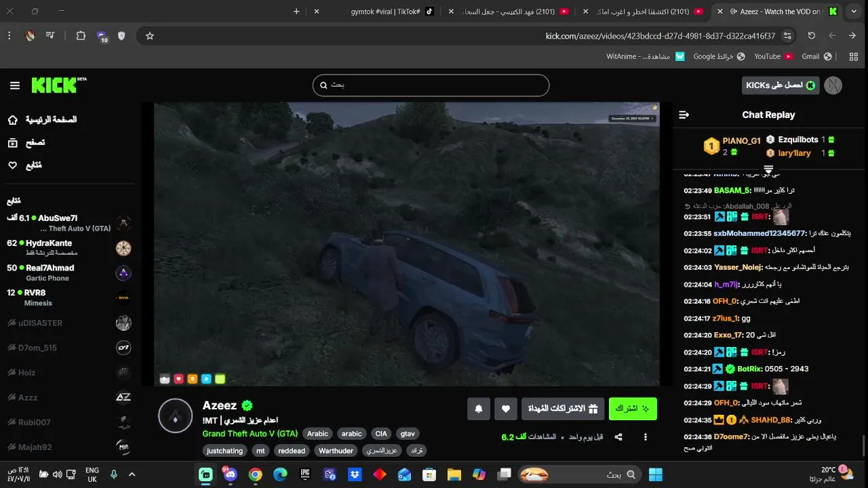868x488 pixels.
Task: Reload the page
Action: pyautogui.click(x=812, y=36)
